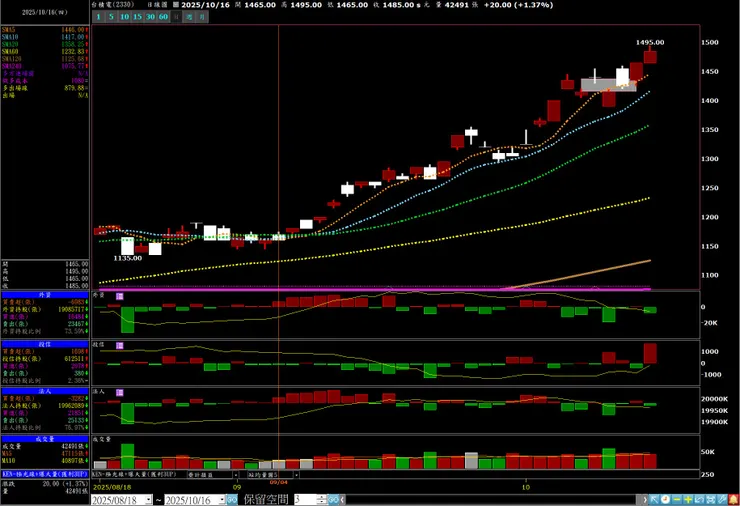
Task: Click the horizontal scrollbar right arrow
Action: (x=645, y=499)
